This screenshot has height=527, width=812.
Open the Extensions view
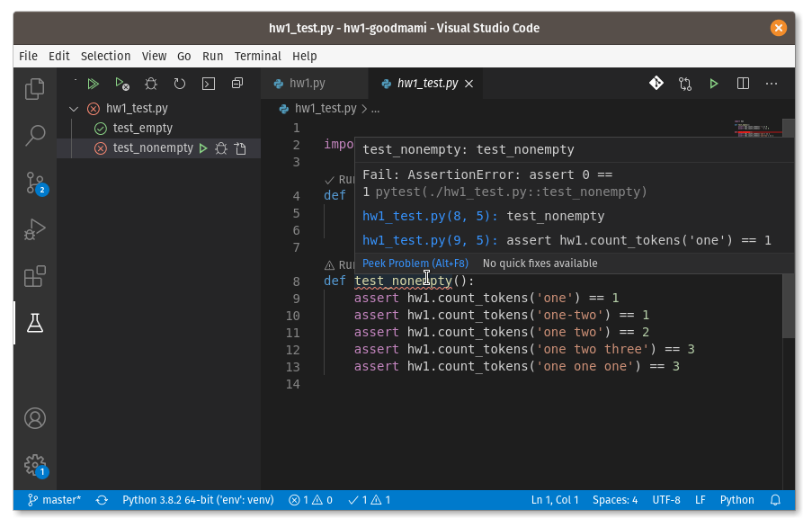(34, 276)
